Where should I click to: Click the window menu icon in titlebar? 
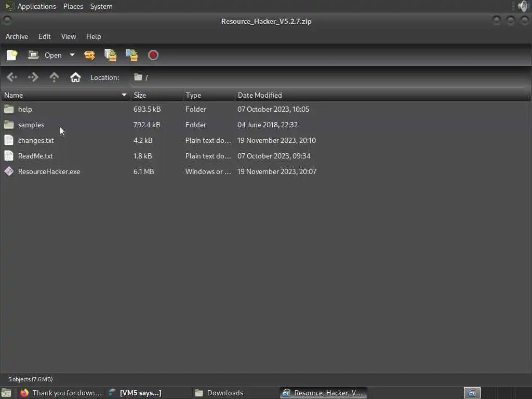[7, 21]
